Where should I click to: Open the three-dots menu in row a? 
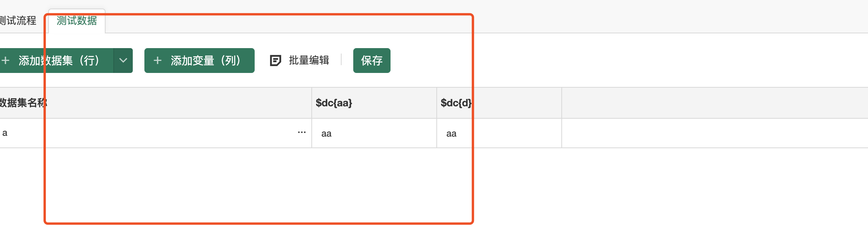click(x=302, y=133)
